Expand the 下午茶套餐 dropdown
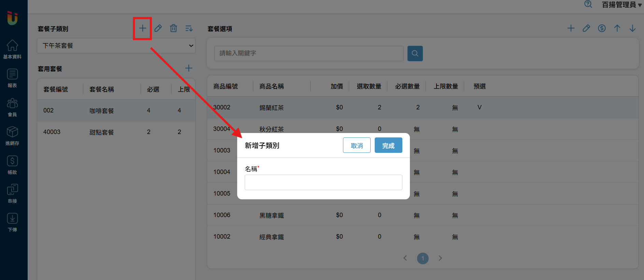This screenshot has width=644, height=280. pos(116,45)
